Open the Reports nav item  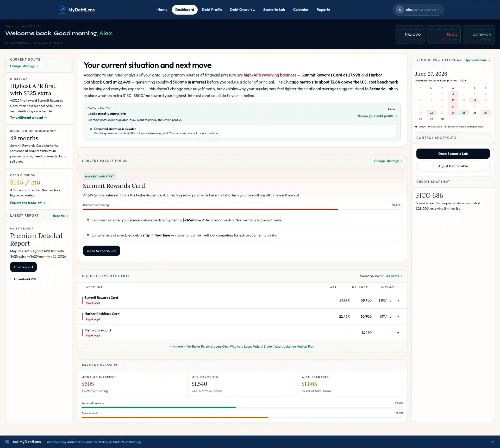323,10
